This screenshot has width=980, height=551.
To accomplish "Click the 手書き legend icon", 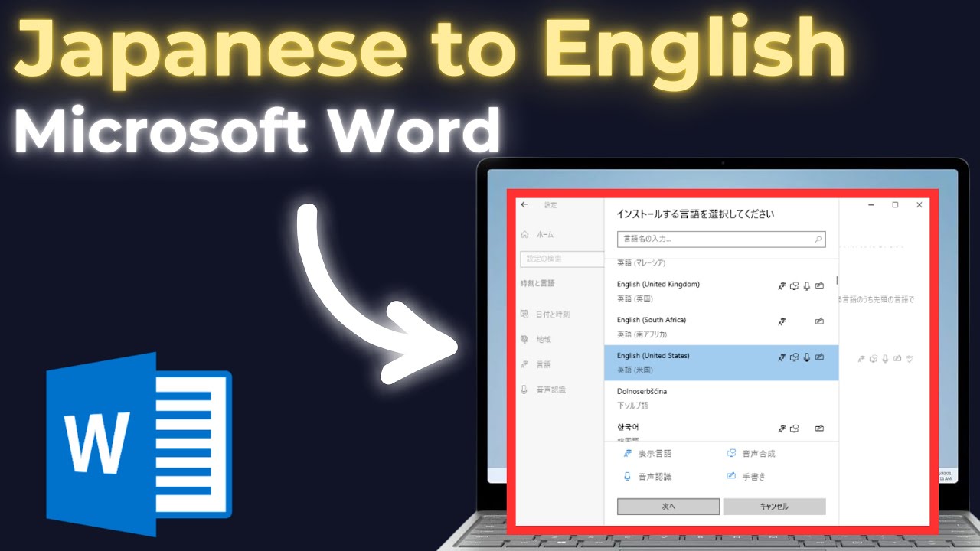I will click(731, 476).
